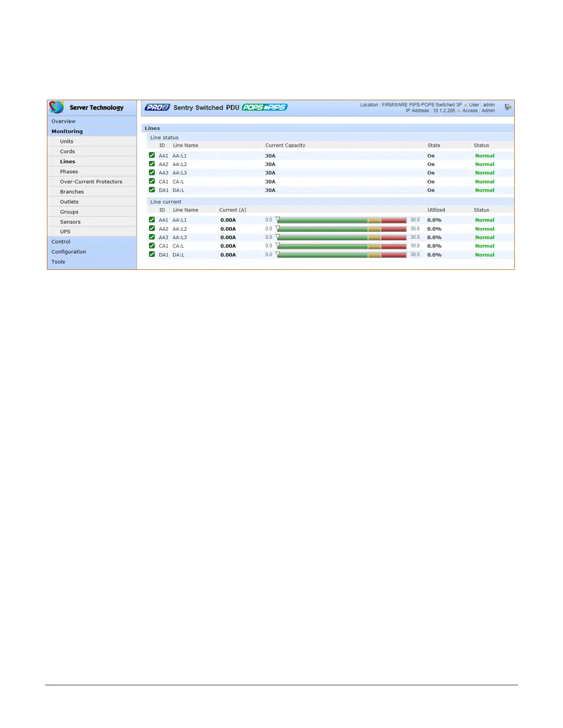Click AA1 green check in Line status

tap(152, 155)
